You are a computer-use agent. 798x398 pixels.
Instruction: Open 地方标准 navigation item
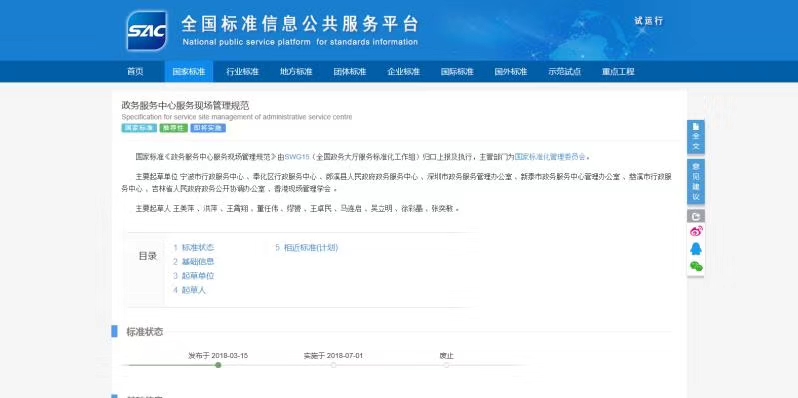pyautogui.click(x=296, y=72)
